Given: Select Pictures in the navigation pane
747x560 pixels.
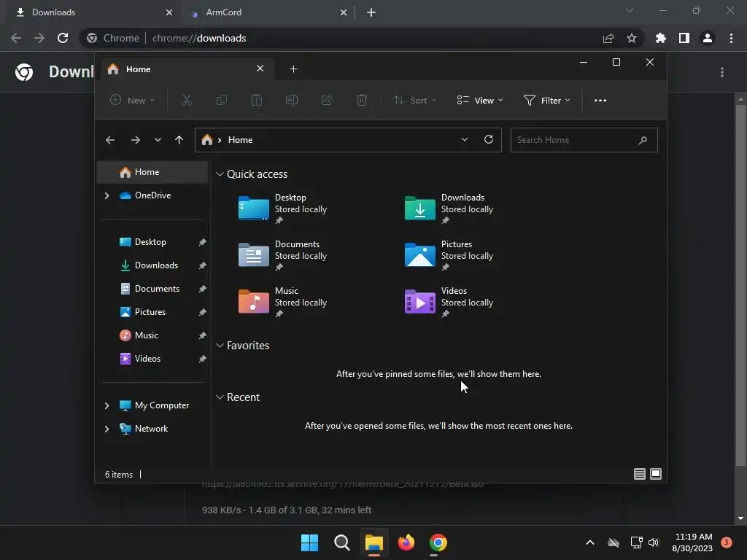Looking at the screenshot, I should (152, 312).
